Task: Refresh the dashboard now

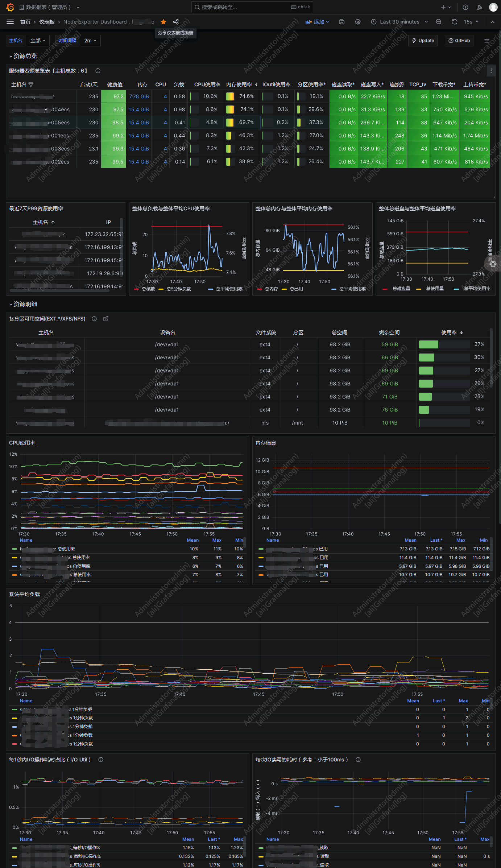Action: (455, 22)
